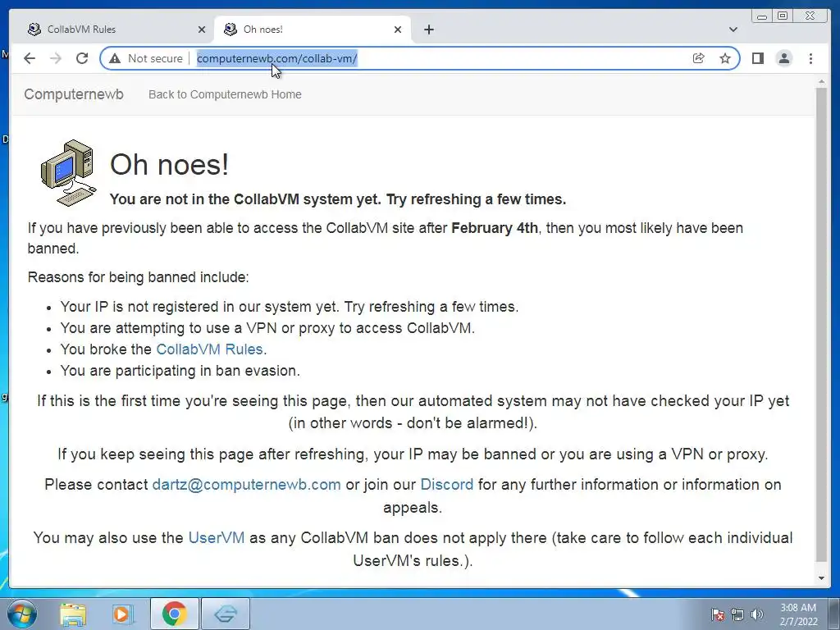This screenshot has height=630, width=840.
Task: Click the page vertical scrollbar thumb
Action: pos(821,323)
